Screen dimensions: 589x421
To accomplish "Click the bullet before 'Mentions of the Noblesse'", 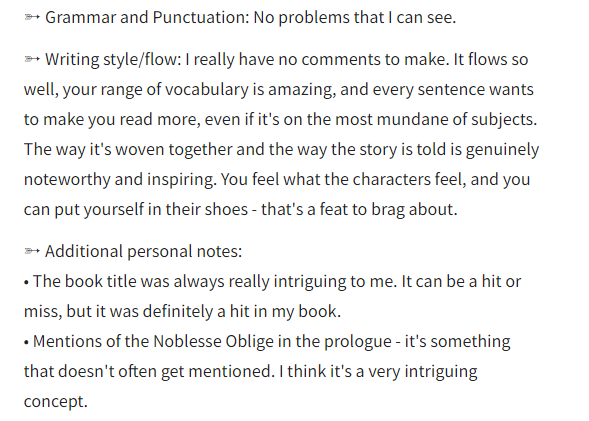I will 26,342.
